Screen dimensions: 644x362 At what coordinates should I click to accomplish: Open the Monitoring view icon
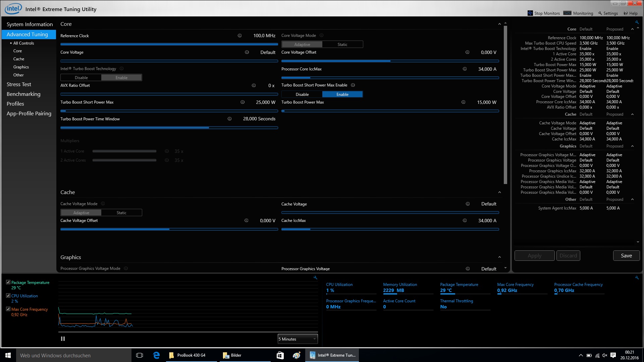coord(567,13)
